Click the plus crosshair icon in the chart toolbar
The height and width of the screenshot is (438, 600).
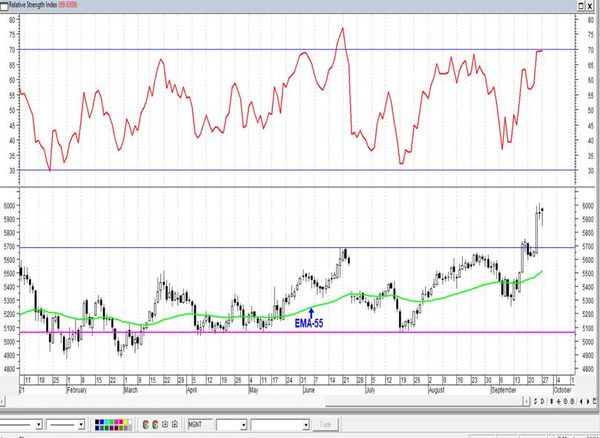(x=559, y=401)
